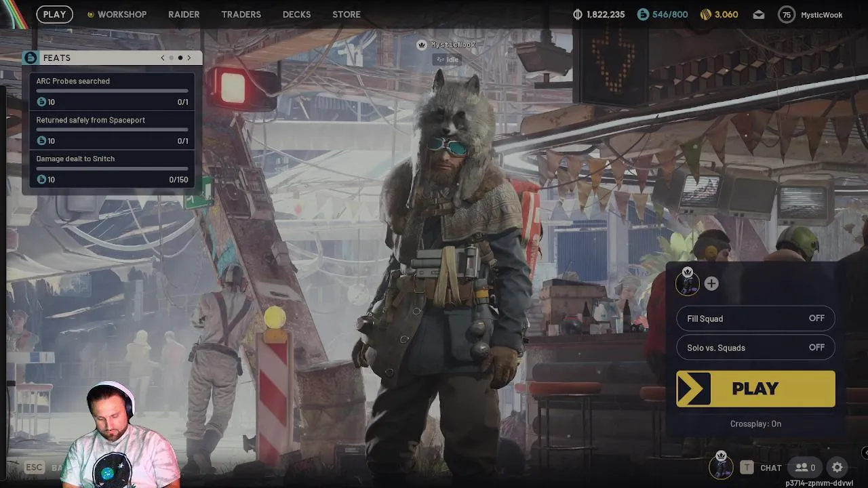The width and height of the screenshot is (868, 488).
Task: Start matchmaking with the yellow PLAY button
Action: [755, 388]
